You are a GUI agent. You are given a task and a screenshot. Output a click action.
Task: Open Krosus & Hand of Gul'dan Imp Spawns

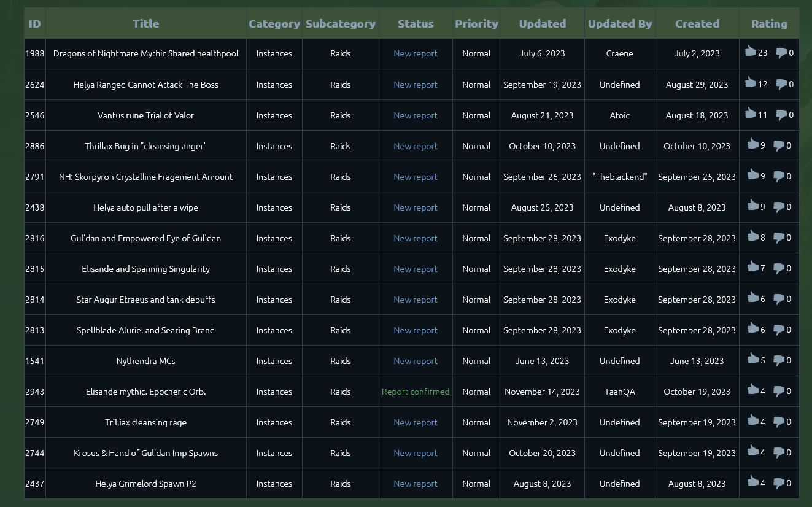pos(146,453)
